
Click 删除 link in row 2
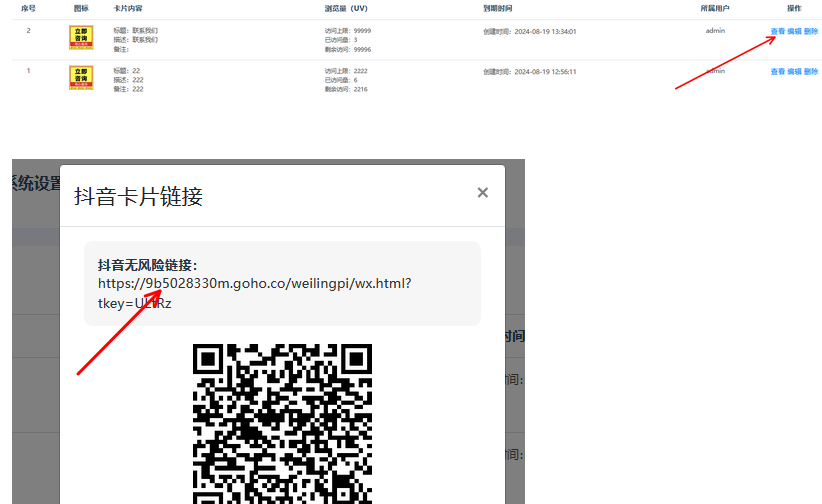(810, 31)
